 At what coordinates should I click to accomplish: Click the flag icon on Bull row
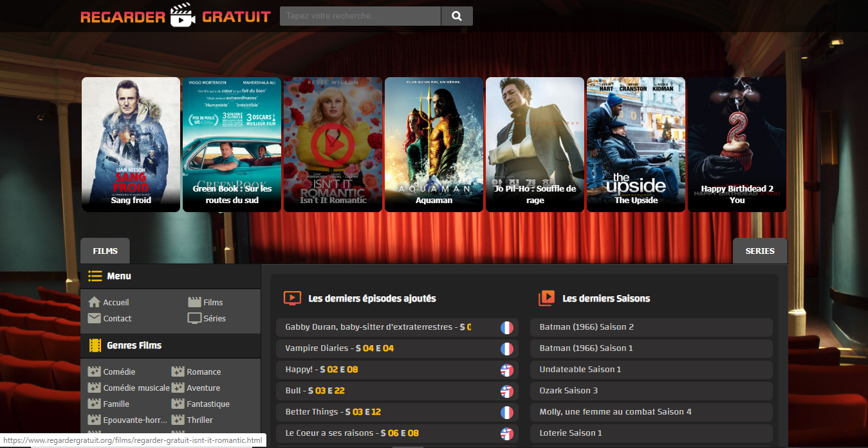pos(507,391)
